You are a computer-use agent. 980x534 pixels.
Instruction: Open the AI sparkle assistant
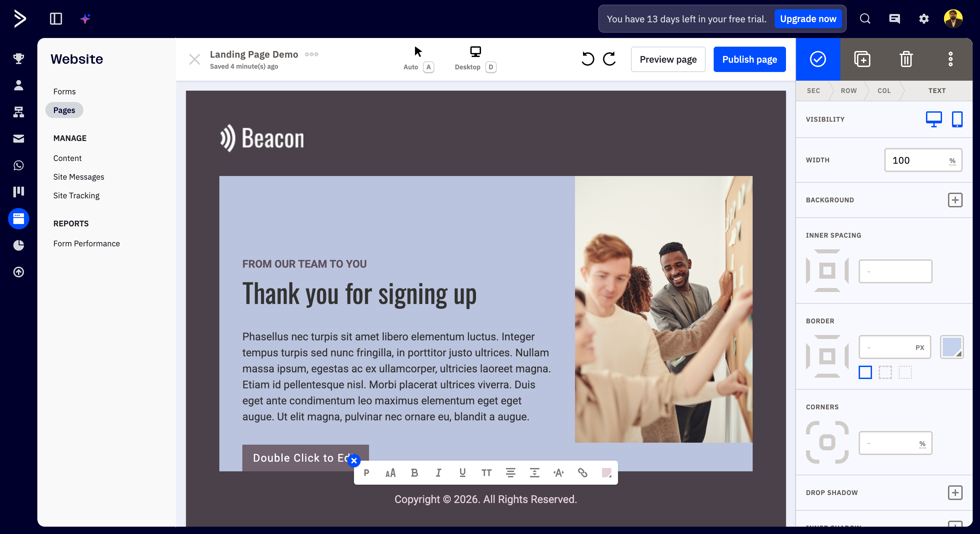click(x=85, y=19)
